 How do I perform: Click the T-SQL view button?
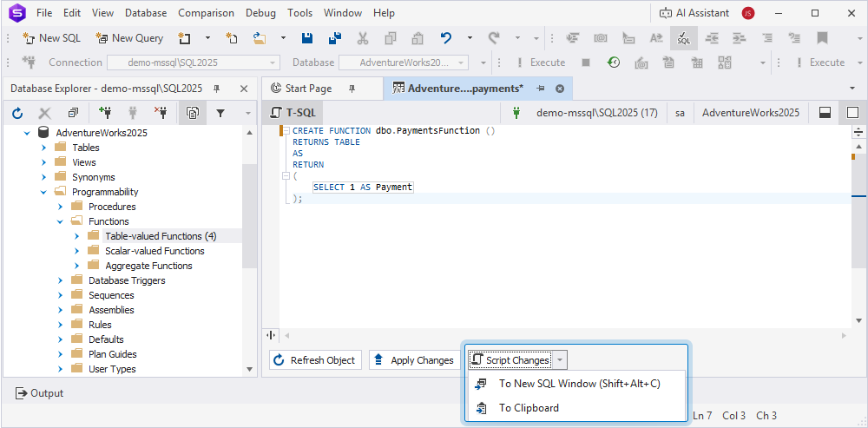click(293, 113)
